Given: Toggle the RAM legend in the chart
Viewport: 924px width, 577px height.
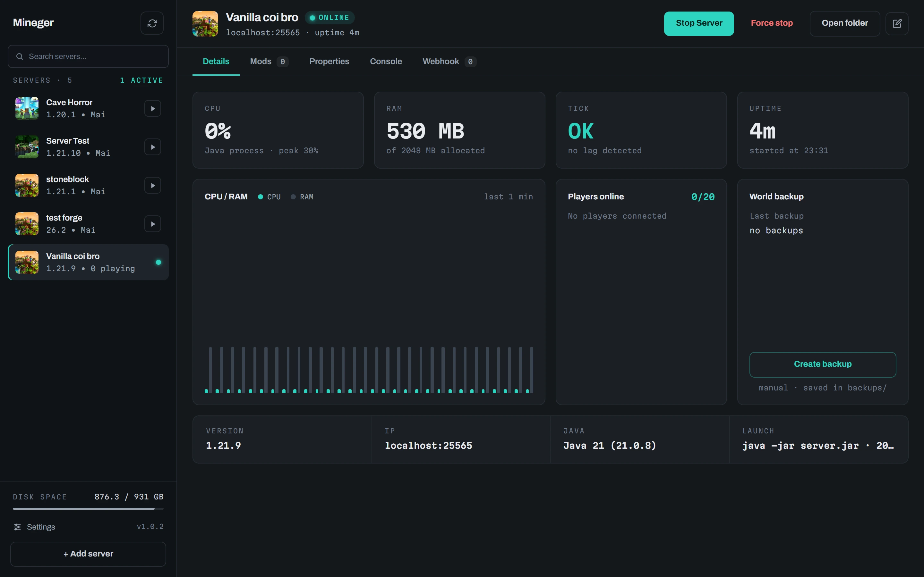Looking at the screenshot, I should pos(302,197).
